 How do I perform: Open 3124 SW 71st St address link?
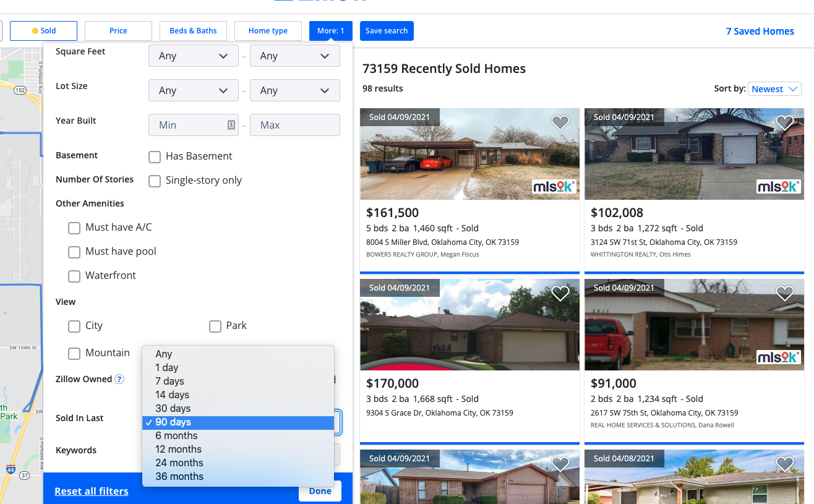(x=664, y=242)
